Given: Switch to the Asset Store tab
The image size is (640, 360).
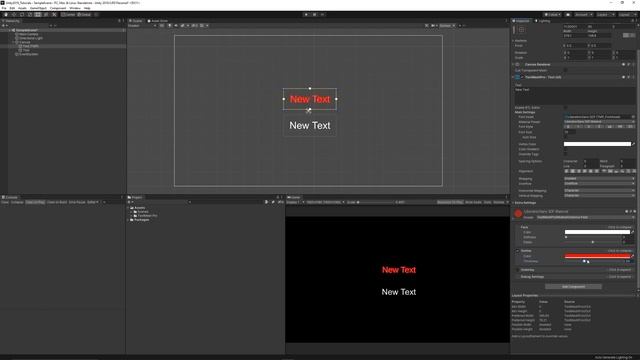Looking at the screenshot, I should (x=158, y=21).
